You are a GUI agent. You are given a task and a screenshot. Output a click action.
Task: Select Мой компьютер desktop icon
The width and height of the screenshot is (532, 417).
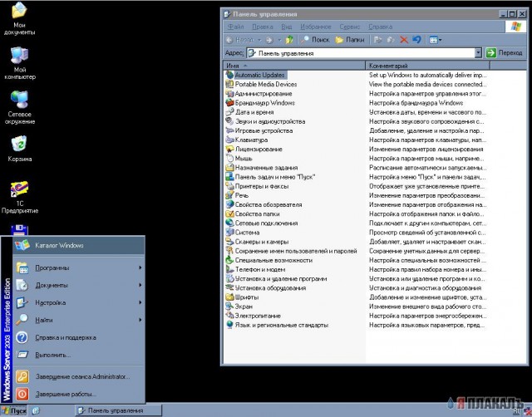pos(20,64)
